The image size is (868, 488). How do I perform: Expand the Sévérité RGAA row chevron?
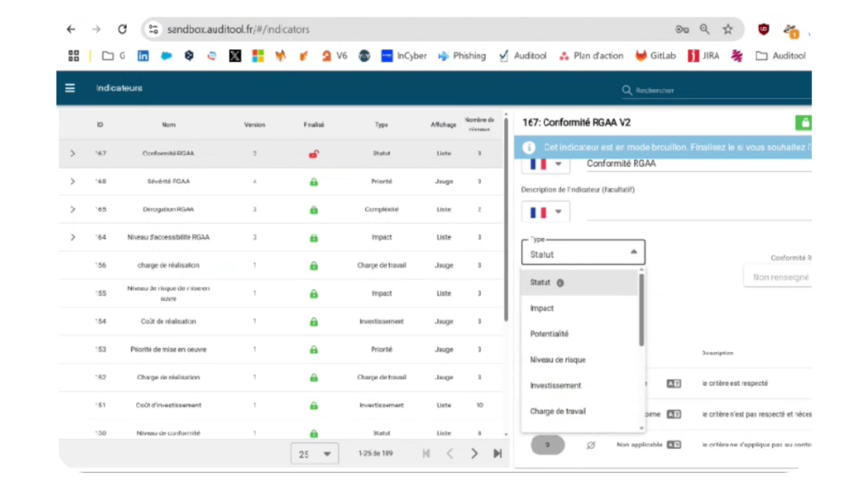coord(73,181)
